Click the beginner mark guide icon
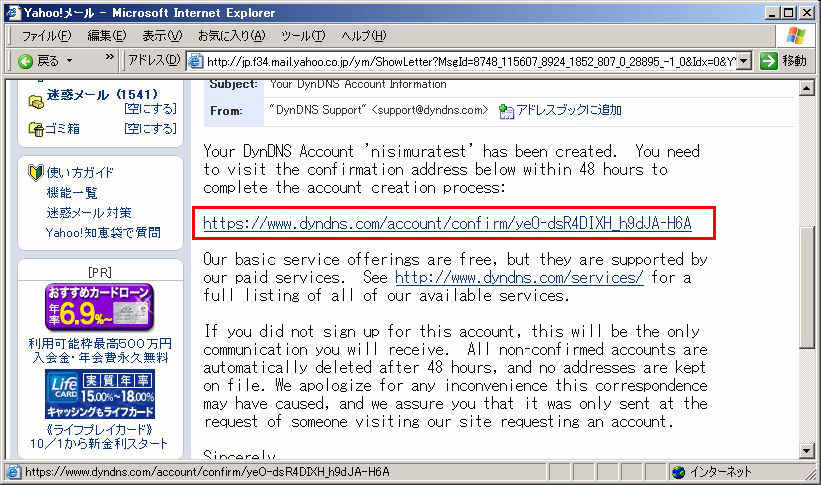This screenshot has height=485, width=821. tap(35, 172)
